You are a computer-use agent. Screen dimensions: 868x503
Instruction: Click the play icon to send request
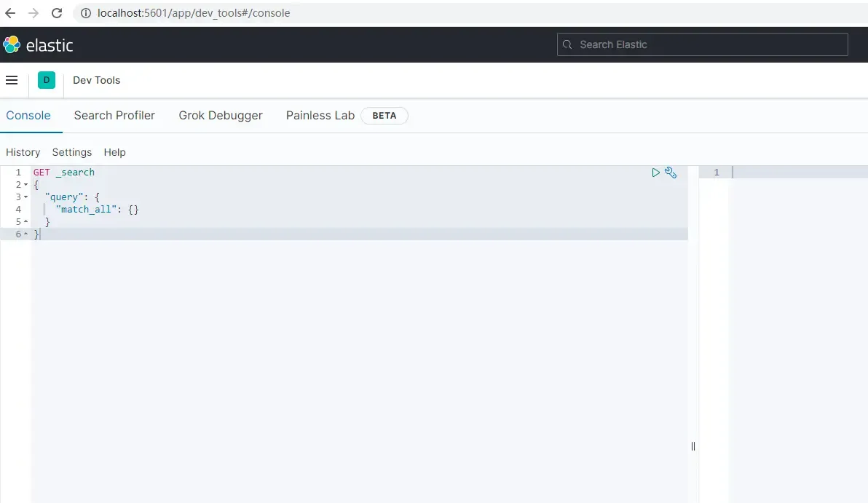pos(655,173)
